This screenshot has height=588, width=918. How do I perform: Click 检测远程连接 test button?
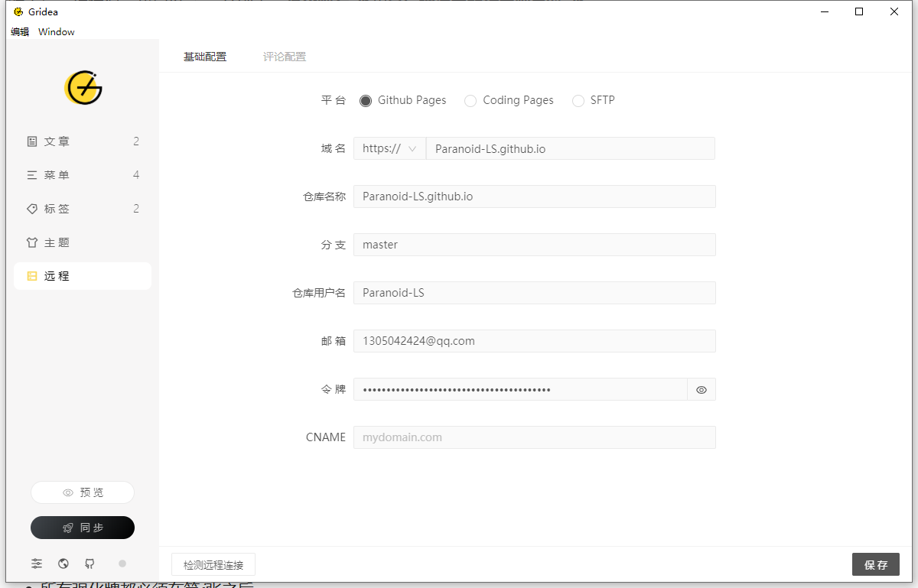tap(213, 565)
